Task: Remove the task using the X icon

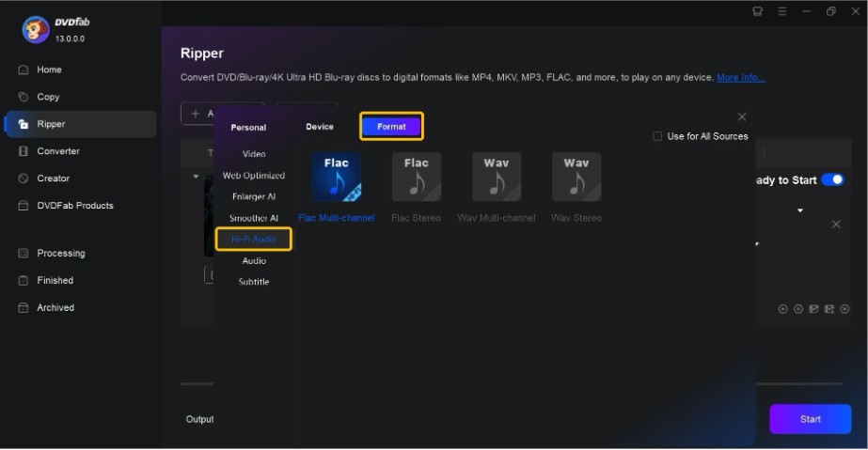Action: tap(836, 225)
